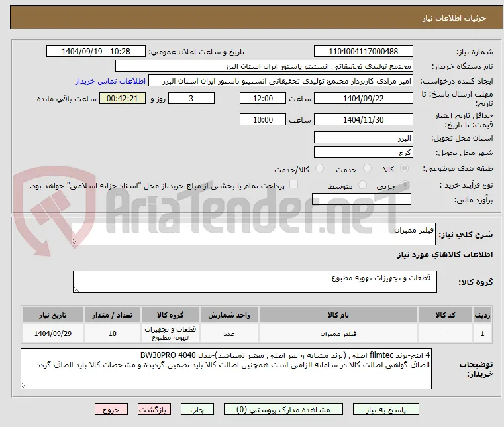Open اطلاعات تماس خریدار link
This screenshot has width=504, height=427.
click(x=111, y=81)
